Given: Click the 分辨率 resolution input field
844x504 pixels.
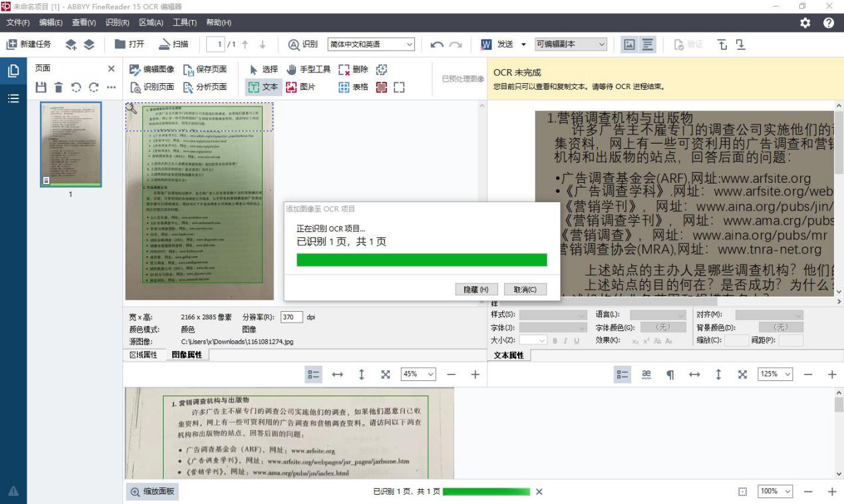Looking at the screenshot, I should [x=292, y=317].
